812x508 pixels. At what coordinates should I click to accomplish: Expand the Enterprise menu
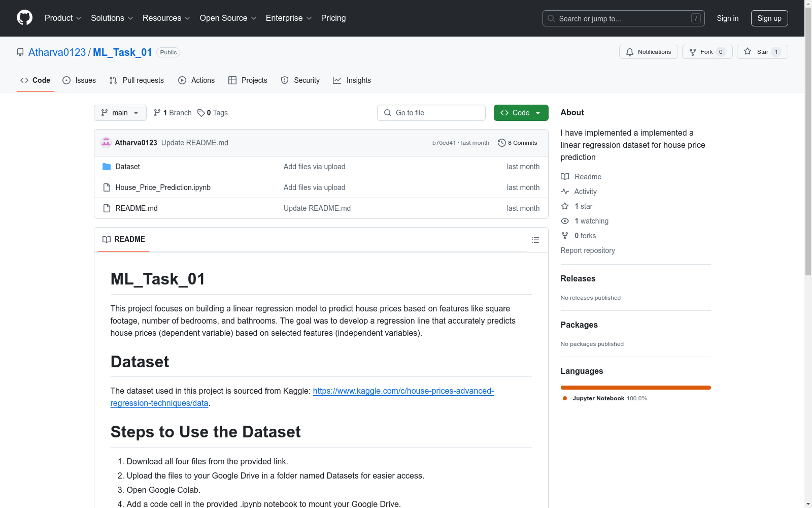[x=289, y=18]
